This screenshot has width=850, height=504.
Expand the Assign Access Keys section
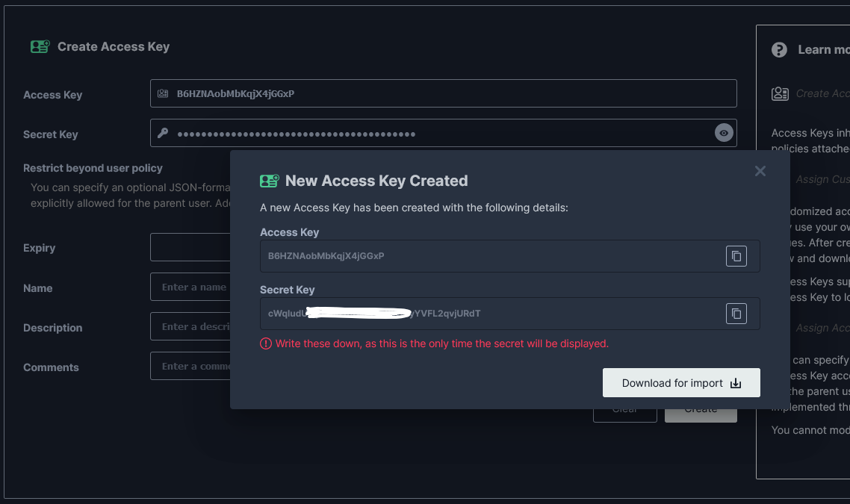coord(822,327)
